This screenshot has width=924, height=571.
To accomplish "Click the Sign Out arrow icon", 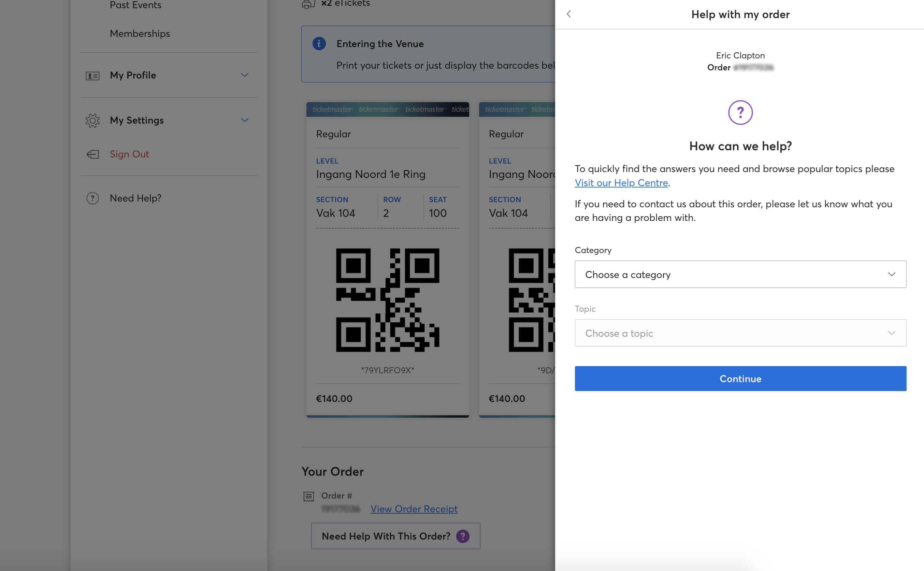I will [x=92, y=154].
